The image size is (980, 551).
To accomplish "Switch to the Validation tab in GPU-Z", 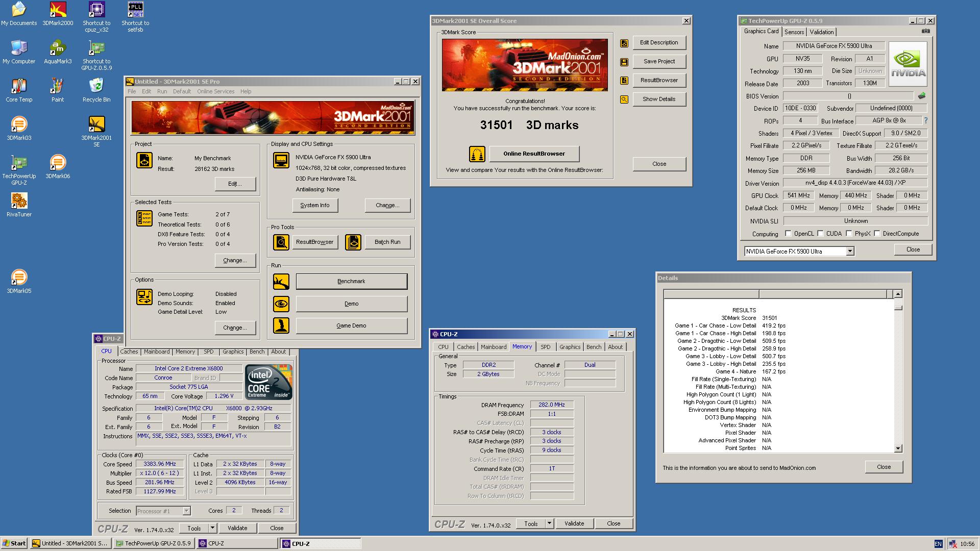I will pos(821,32).
